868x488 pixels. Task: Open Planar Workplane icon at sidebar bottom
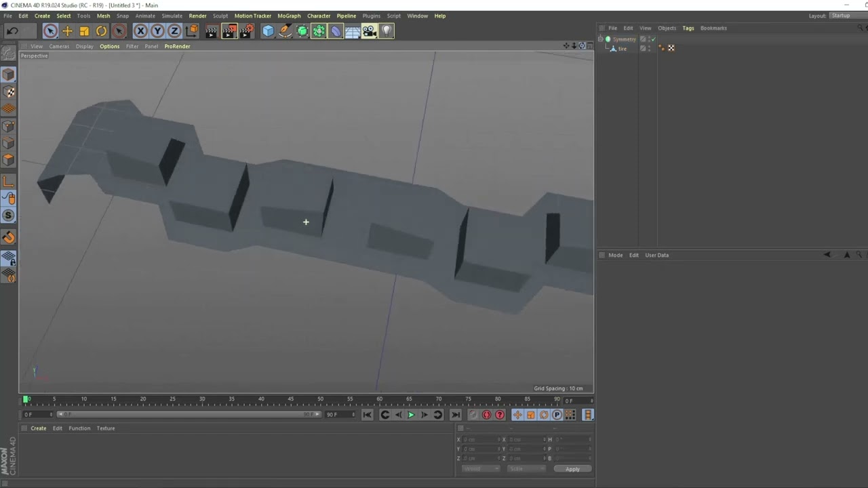pos(9,275)
